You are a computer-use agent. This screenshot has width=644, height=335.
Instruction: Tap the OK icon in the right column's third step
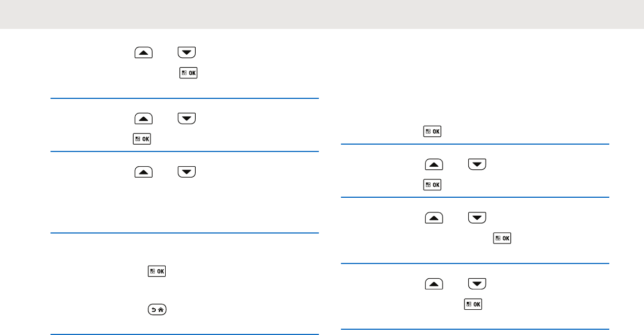pyautogui.click(x=502, y=238)
